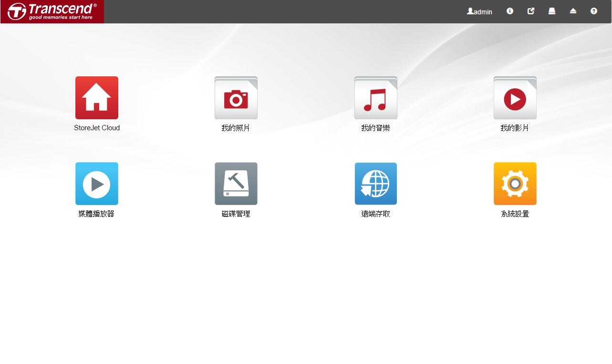The height and width of the screenshot is (364, 612).
Task: Click the admin user account
Action: click(479, 11)
